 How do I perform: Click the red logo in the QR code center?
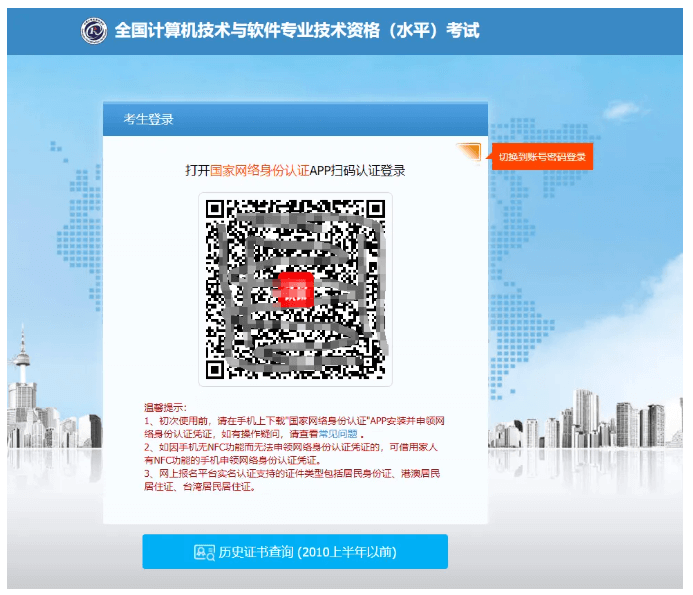[296, 289]
